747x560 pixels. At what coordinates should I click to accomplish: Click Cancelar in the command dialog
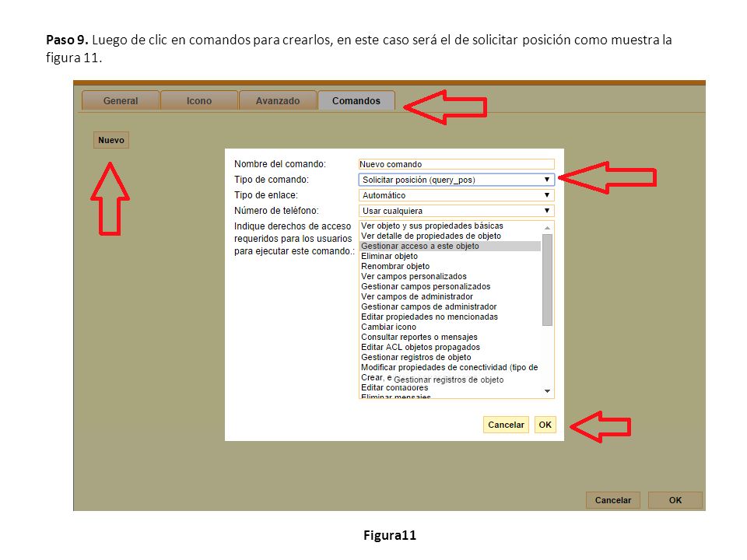coord(506,425)
